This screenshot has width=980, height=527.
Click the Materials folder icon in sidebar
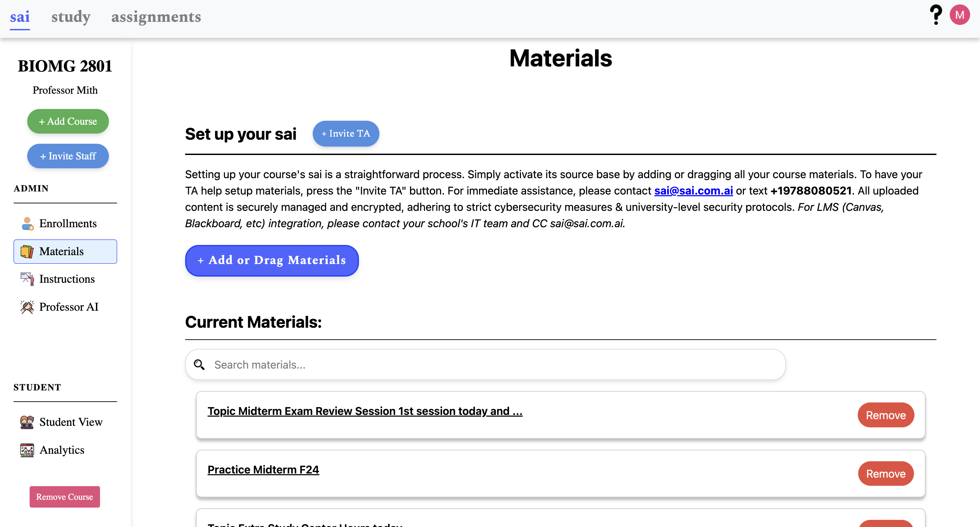click(x=27, y=252)
